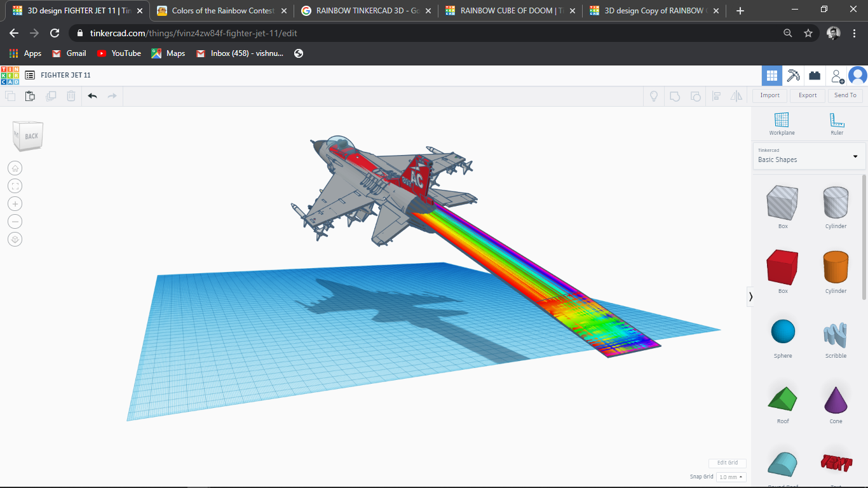
Task: Open a new browser tab
Action: tap(740, 11)
